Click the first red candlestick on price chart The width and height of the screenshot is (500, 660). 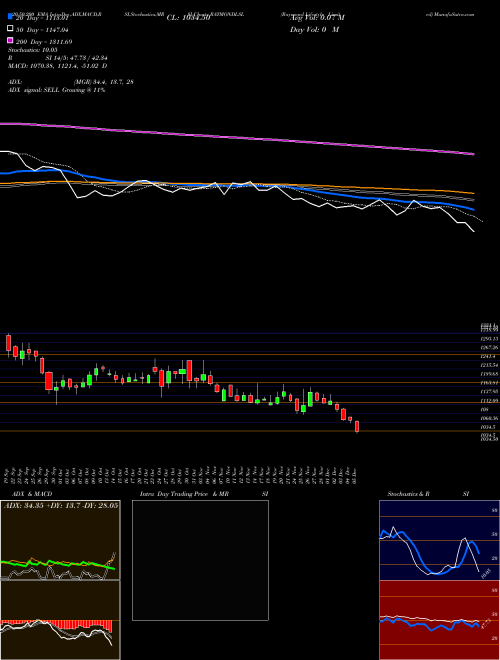click(x=8, y=343)
